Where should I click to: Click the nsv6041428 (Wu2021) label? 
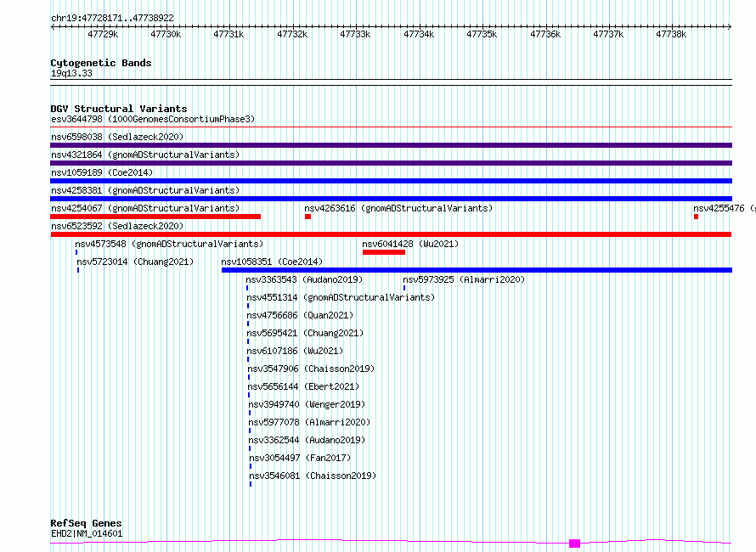pyautogui.click(x=410, y=244)
